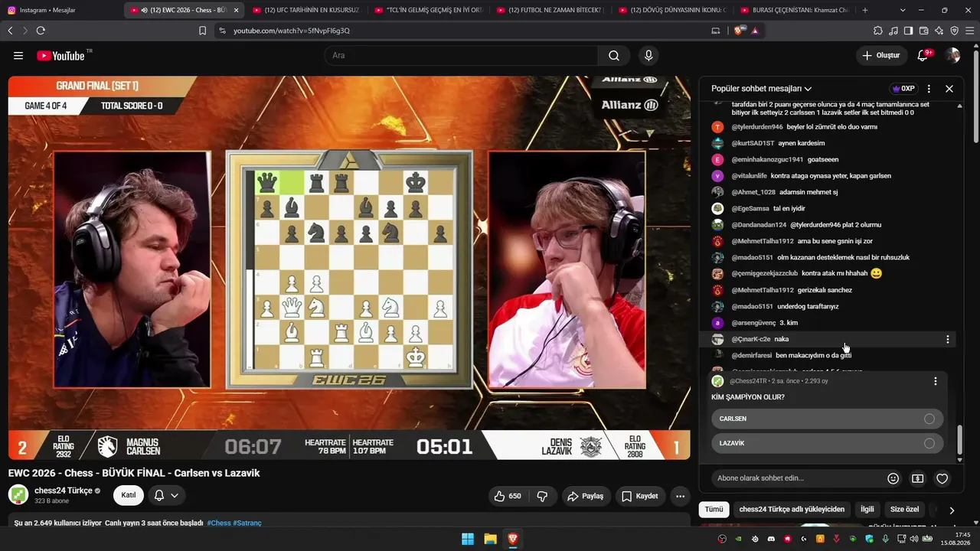Image resolution: width=980 pixels, height=551 pixels.
Task: Switch to the FUTBOL NE ZAMAN BİTECEK tab
Action: (x=550, y=10)
